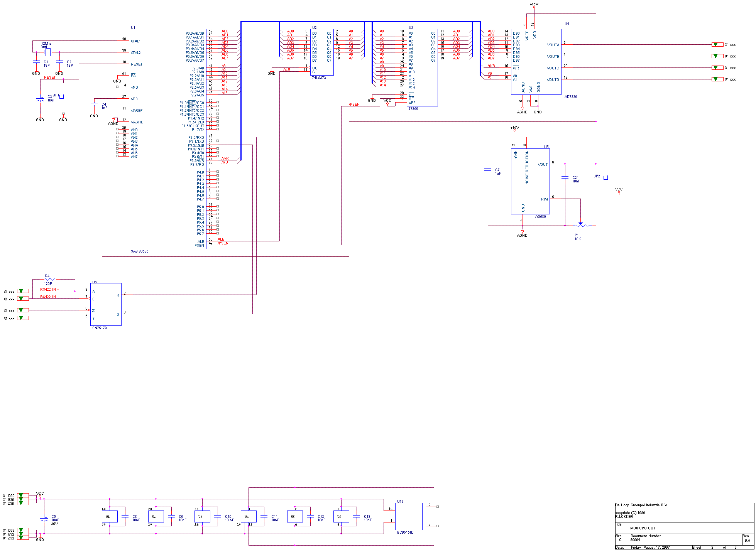756x551 pixels.
Task: Click the SN75179 transceiver symbol U6
Action: 105,305
